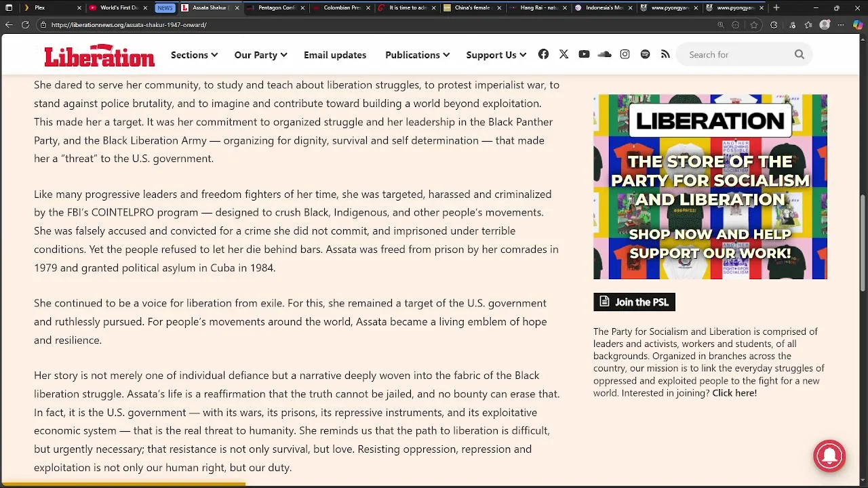The height and width of the screenshot is (488, 868).
Task: Close the Hang Rai tab
Action: point(565,8)
